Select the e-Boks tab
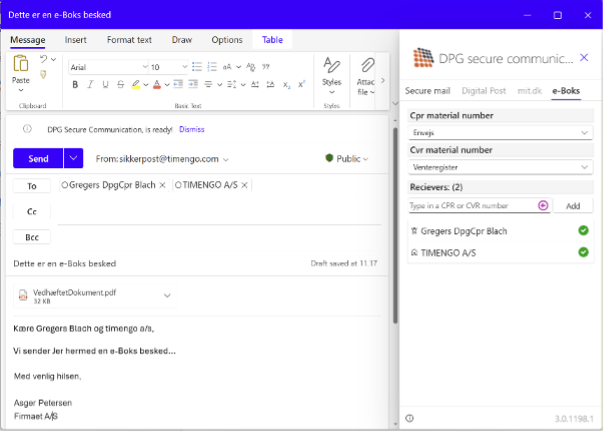 coord(566,91)
